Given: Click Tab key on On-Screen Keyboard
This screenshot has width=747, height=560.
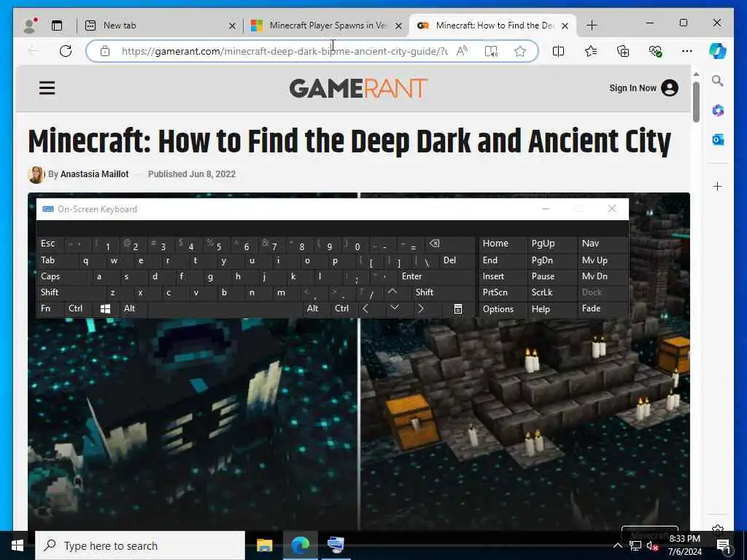Looking at the screenshot, I should tap(55, 260).
